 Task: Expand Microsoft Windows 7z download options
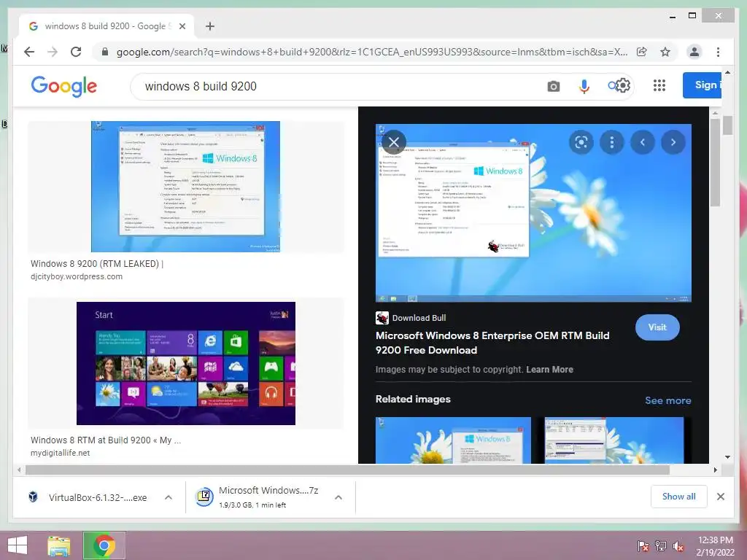point(338,497)
